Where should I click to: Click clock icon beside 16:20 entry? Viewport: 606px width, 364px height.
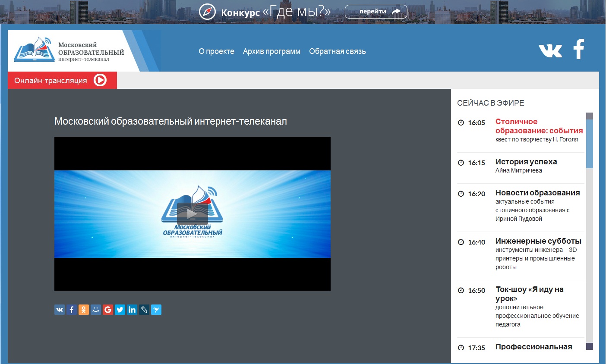(461, 194)
